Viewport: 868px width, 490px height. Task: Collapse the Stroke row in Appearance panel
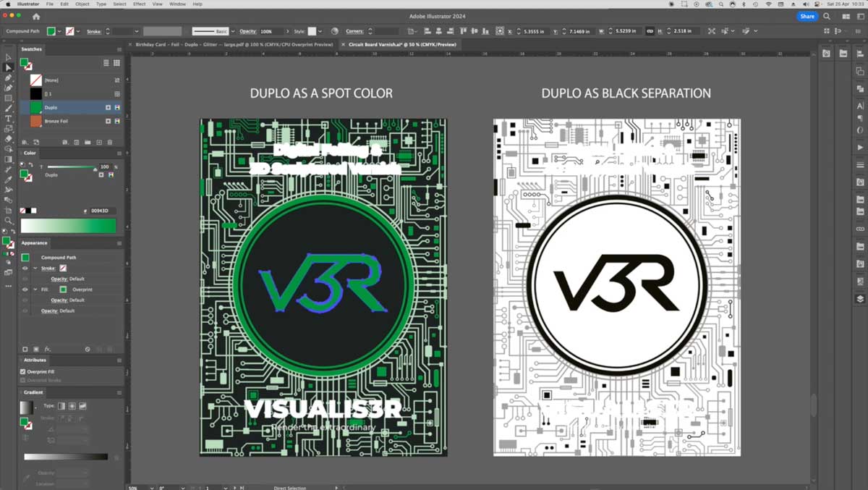coord(35,268)
